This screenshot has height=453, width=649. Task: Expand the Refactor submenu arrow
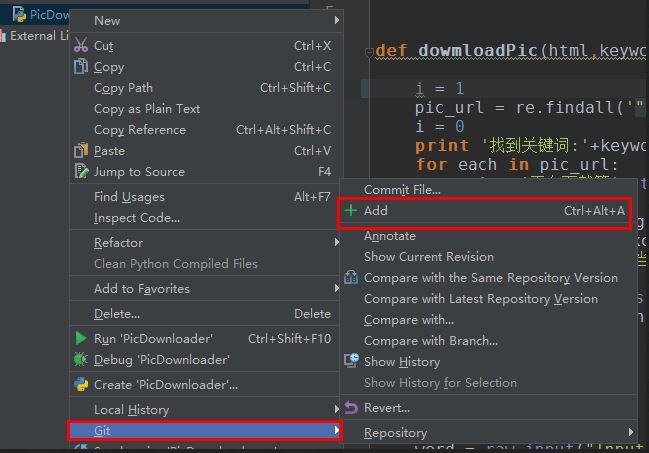(337, 242)
